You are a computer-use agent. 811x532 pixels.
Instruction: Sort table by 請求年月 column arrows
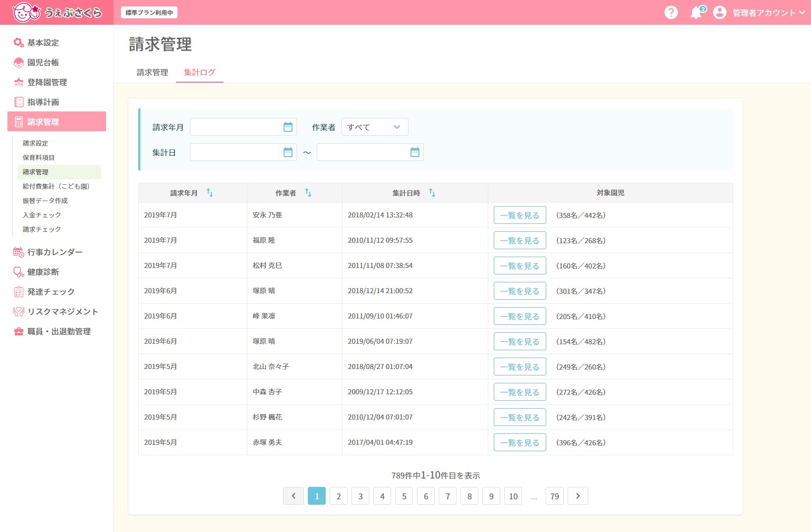[x=210, y=193]
